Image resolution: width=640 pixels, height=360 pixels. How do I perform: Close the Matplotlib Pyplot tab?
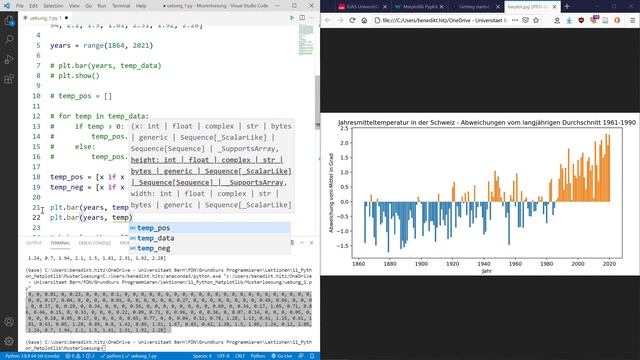coord(442,7)
